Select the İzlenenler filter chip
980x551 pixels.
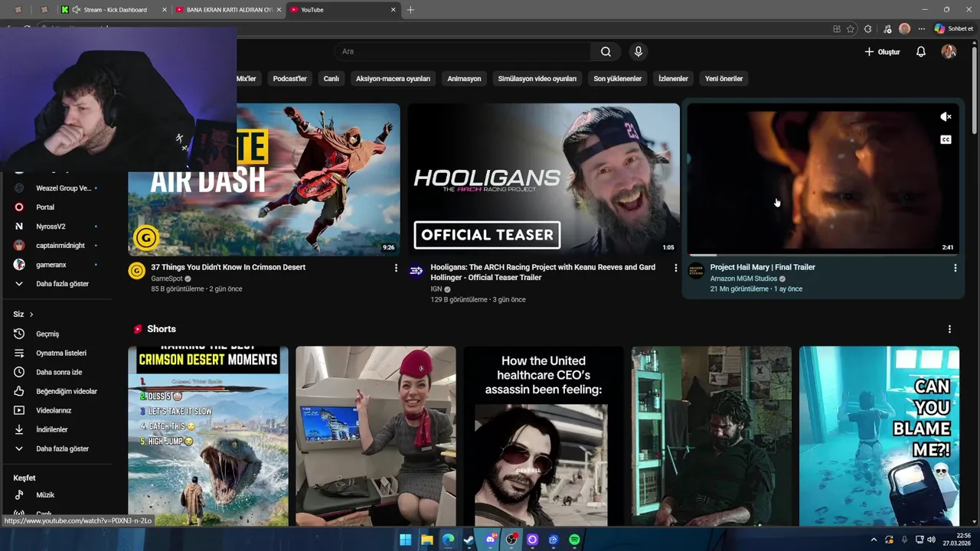point(673,78)
